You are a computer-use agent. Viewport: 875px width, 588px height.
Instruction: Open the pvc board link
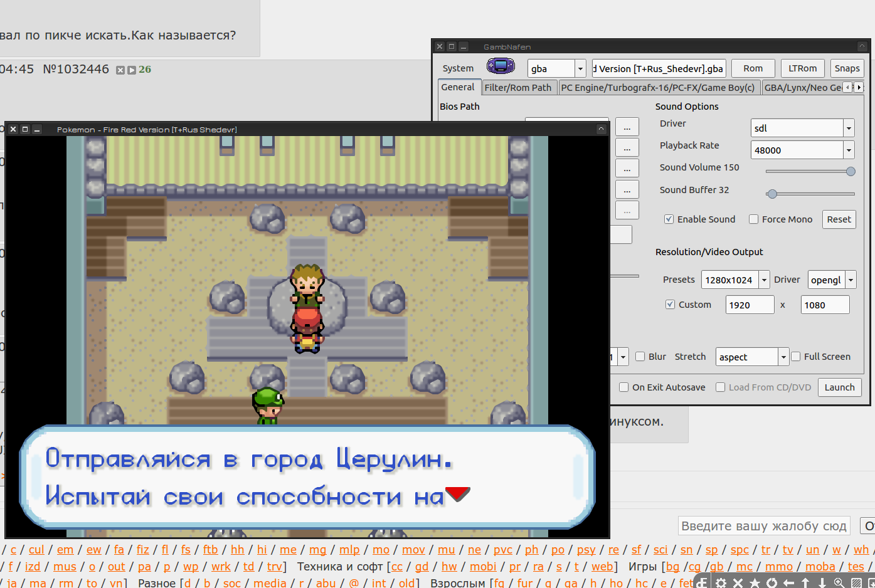tap(503, 550)
